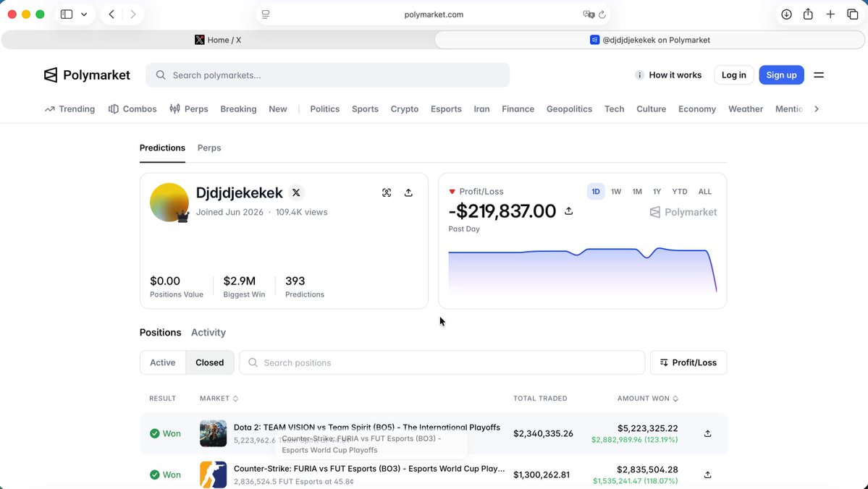The width and height of the screenshot is (868, 489).
Task: Open the Counter-Strike market thumbnail
Action: (213, 475)
